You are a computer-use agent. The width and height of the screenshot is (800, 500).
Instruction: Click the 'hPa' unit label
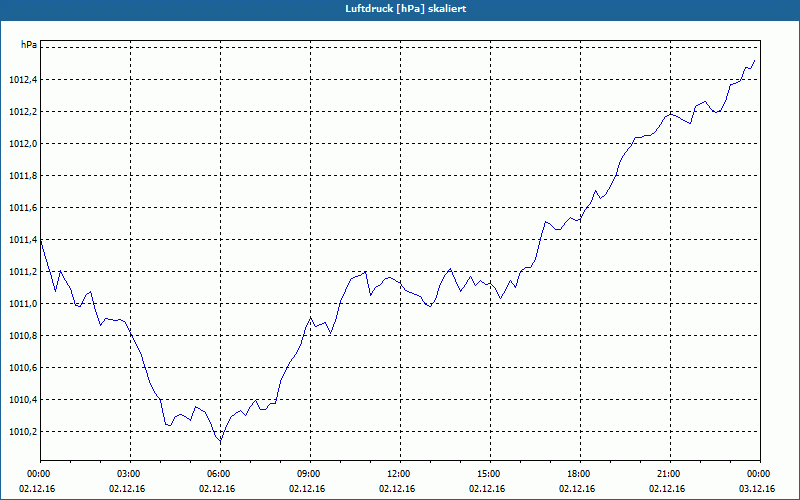point(29,45)
